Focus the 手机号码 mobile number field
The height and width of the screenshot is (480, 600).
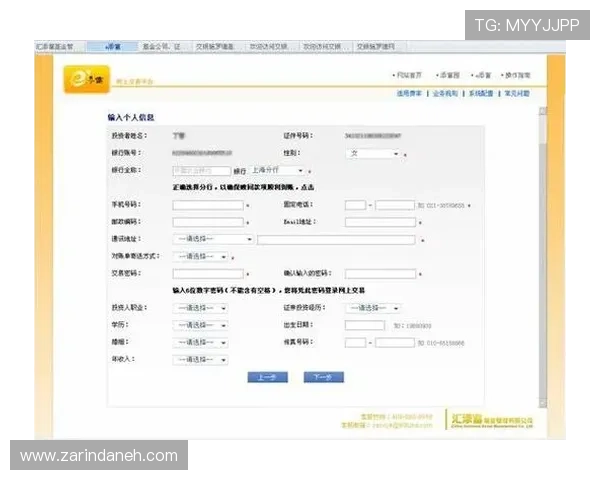point(208,205)
